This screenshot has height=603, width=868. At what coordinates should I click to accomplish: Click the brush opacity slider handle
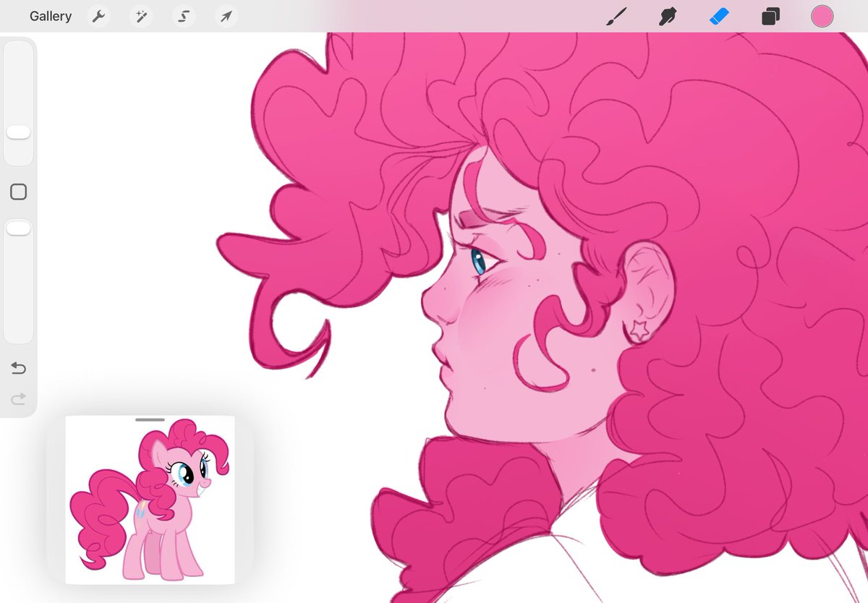pyautogui.click(x=18, y=228)
